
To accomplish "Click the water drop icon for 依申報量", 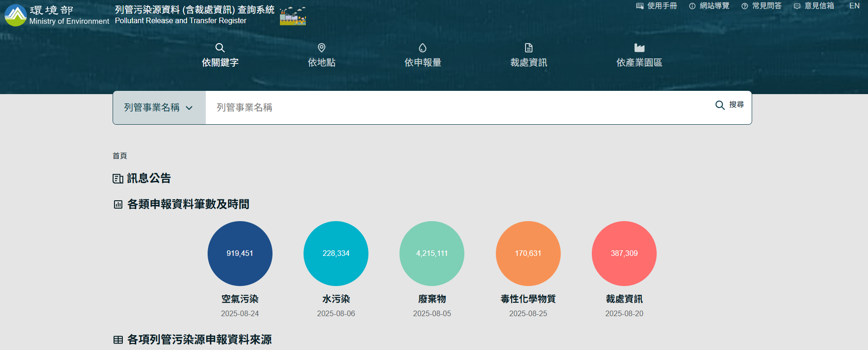I will 423,48.
